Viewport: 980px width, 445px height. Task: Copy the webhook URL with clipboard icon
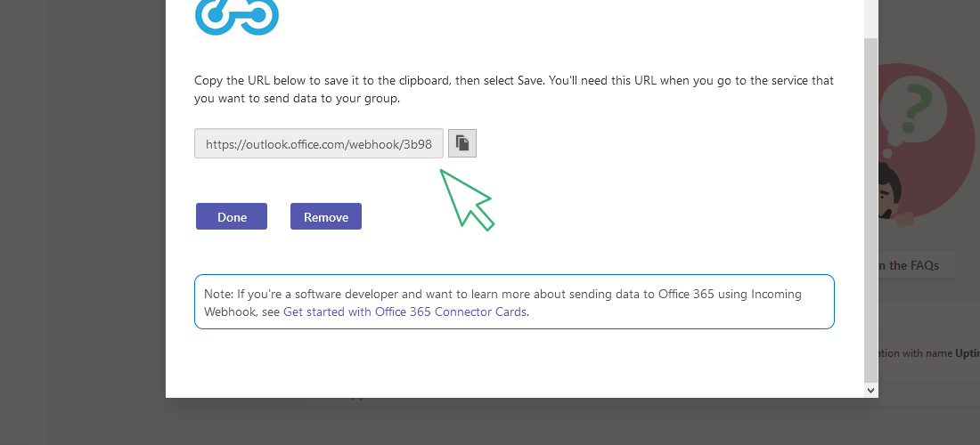click(462, 143)
